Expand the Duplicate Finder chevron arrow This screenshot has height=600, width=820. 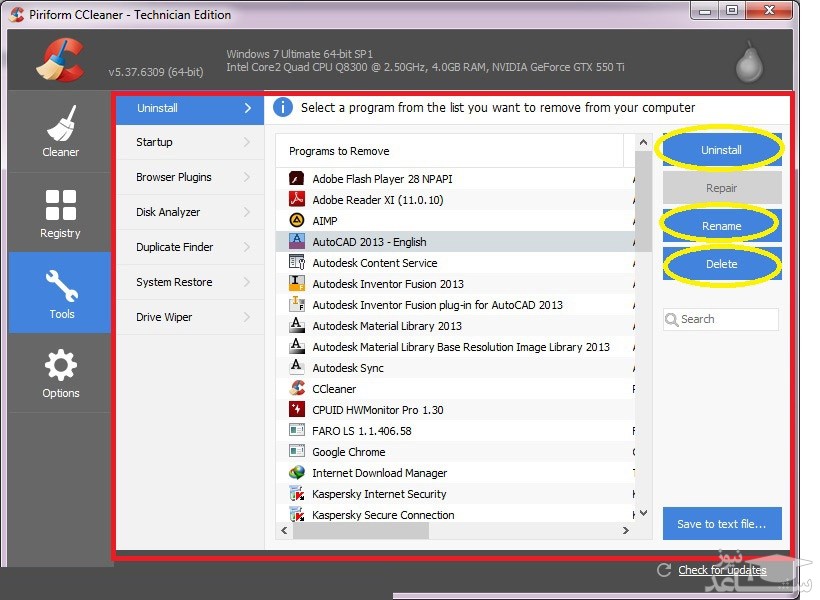pos(247,247)
